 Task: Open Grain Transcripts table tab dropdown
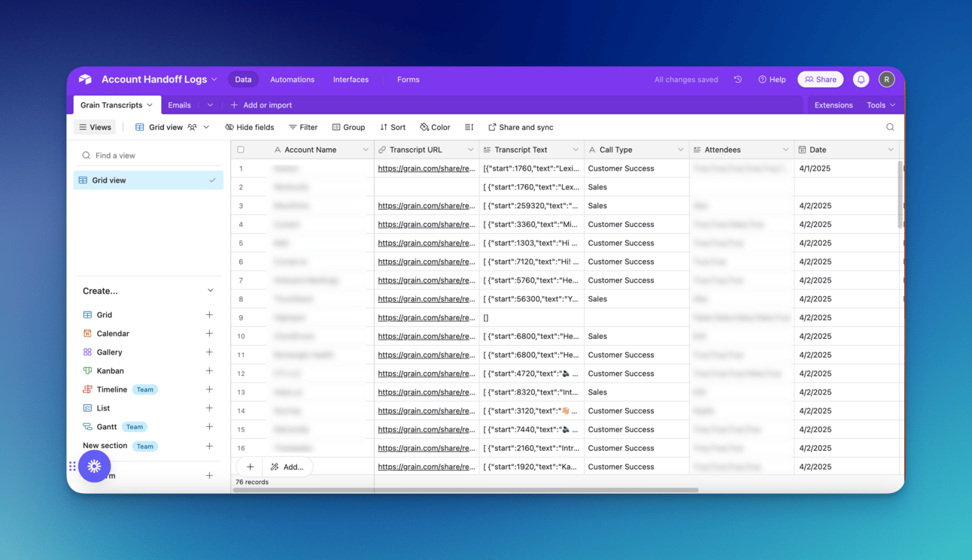pos(150,105)
